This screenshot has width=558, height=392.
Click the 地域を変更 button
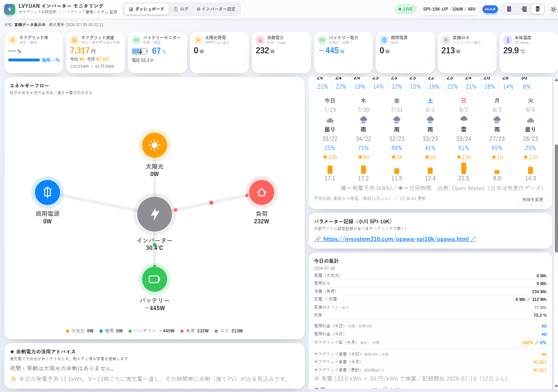pos(533,200)
